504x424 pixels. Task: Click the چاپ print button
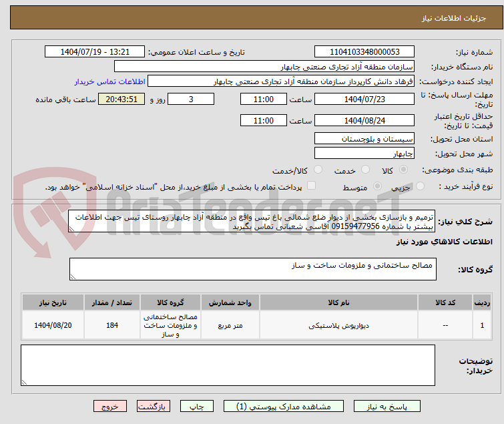pyautogui.click(x=197, y=407)
